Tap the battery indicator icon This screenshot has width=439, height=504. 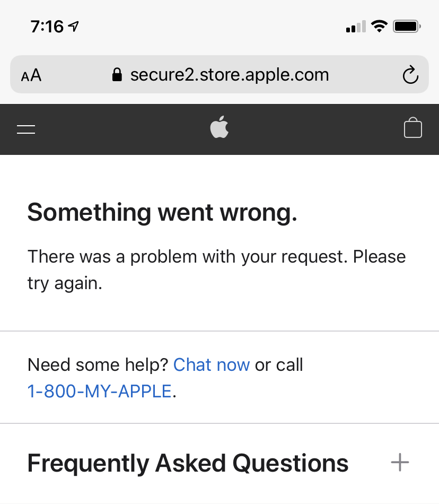coord(407,25)
